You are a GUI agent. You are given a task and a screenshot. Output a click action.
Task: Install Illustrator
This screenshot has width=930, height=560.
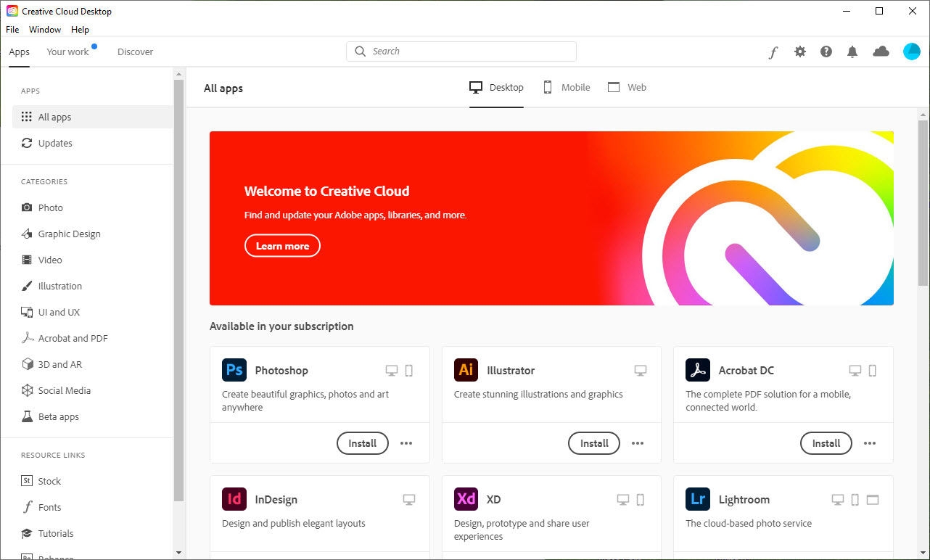pyautogui.click(x=594, y=443)
